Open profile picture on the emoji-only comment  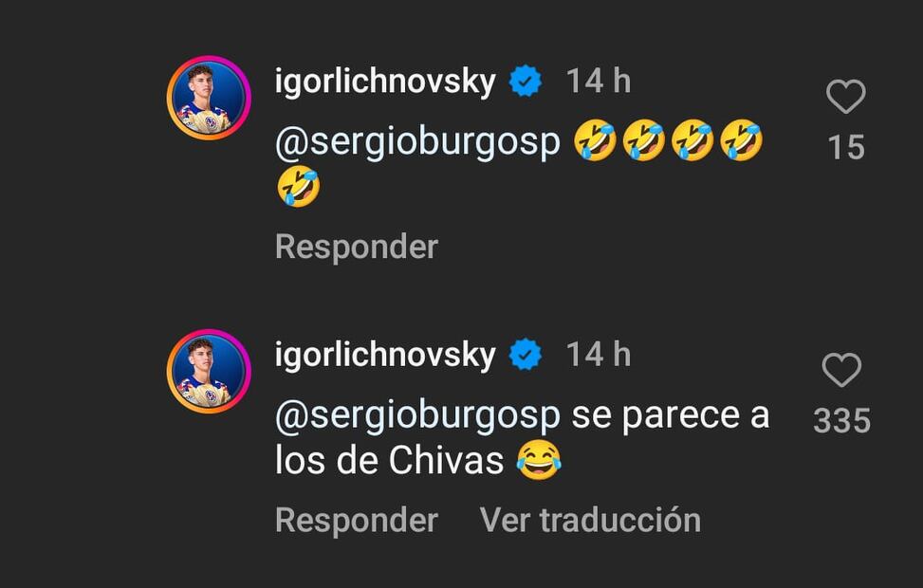pyautogui.click(x=209, y=98)
